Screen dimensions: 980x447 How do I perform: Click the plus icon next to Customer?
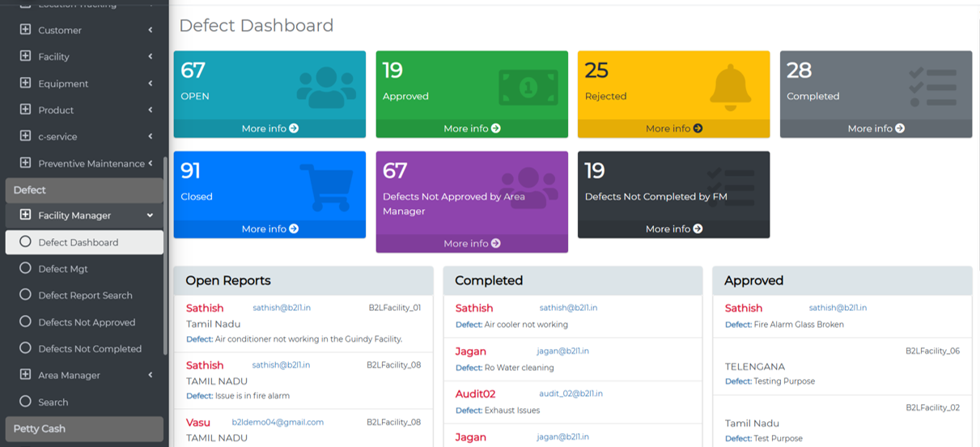pos(25,30)
